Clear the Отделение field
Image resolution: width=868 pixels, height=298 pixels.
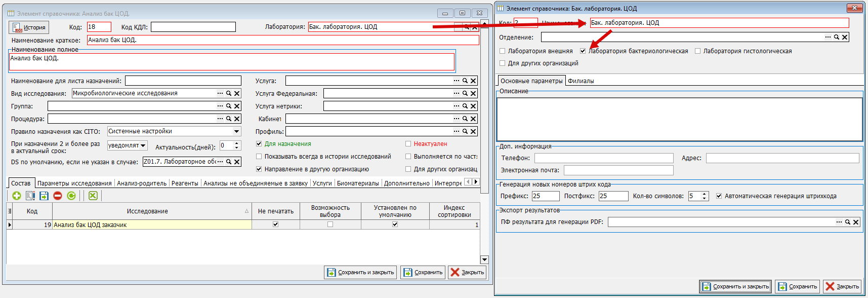pyautogui.click(x=845, y=37)
